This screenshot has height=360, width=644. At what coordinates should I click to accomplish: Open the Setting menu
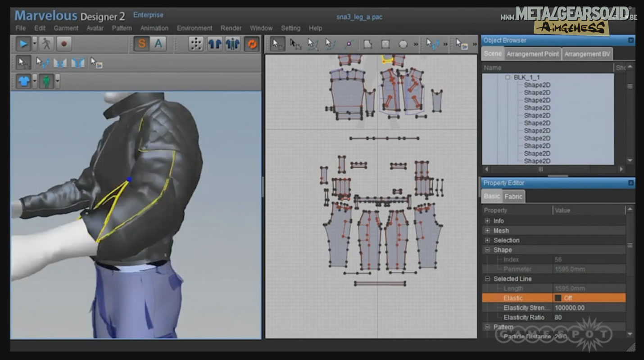click(x=290, y=28)
